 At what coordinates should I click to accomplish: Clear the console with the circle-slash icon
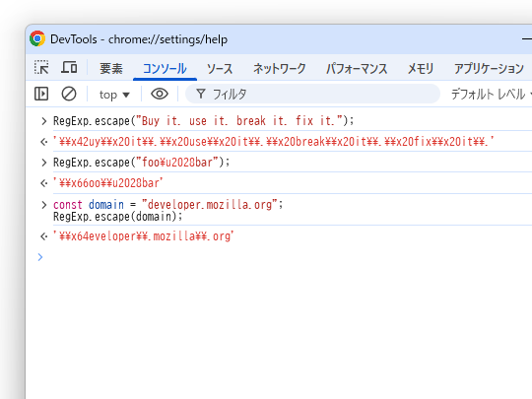pos(69,94)
